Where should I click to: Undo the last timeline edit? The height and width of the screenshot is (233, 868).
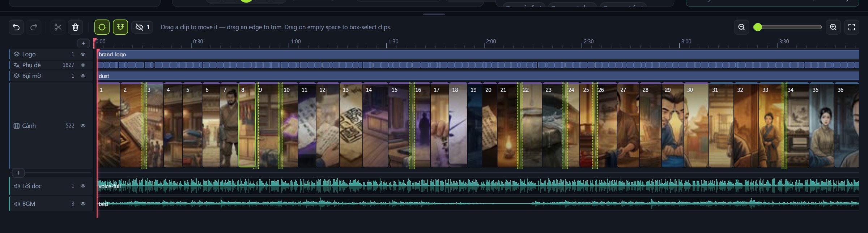tap(16, 27)
